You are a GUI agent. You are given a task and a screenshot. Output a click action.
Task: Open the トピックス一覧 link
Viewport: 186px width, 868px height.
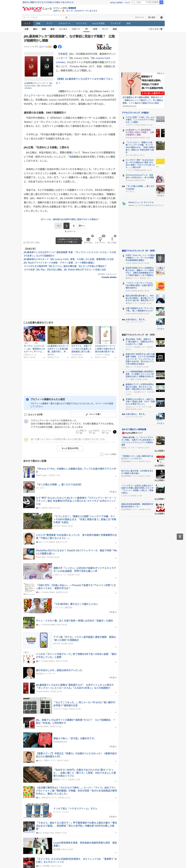click(x=155, y=29)
